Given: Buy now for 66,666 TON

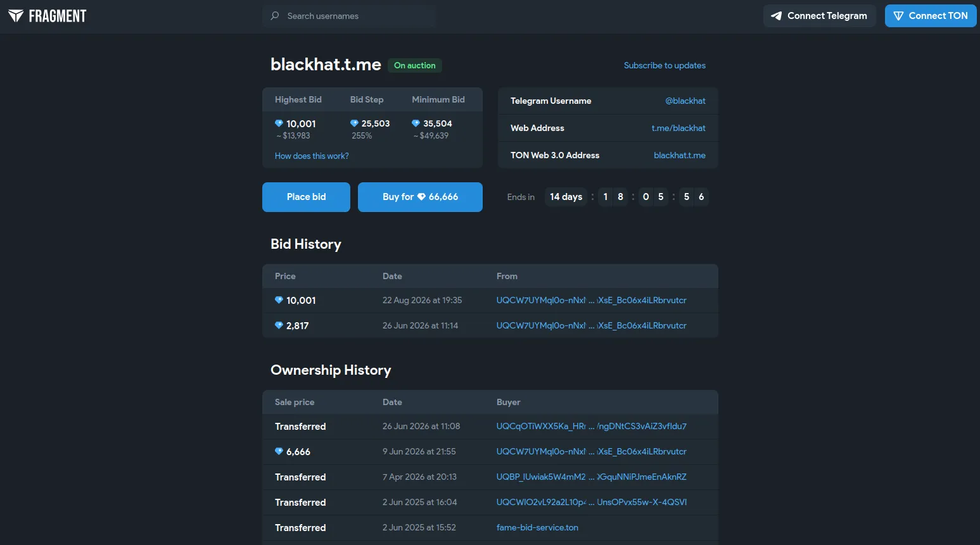Looking at the screenshot, I should pyautogui.click(x=420, y=197).
